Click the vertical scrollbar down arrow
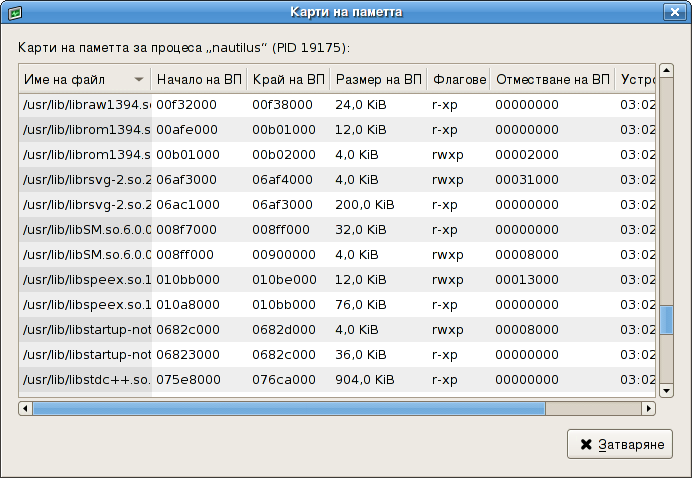This screenshot has width=692, height=478. click(666, 392)
